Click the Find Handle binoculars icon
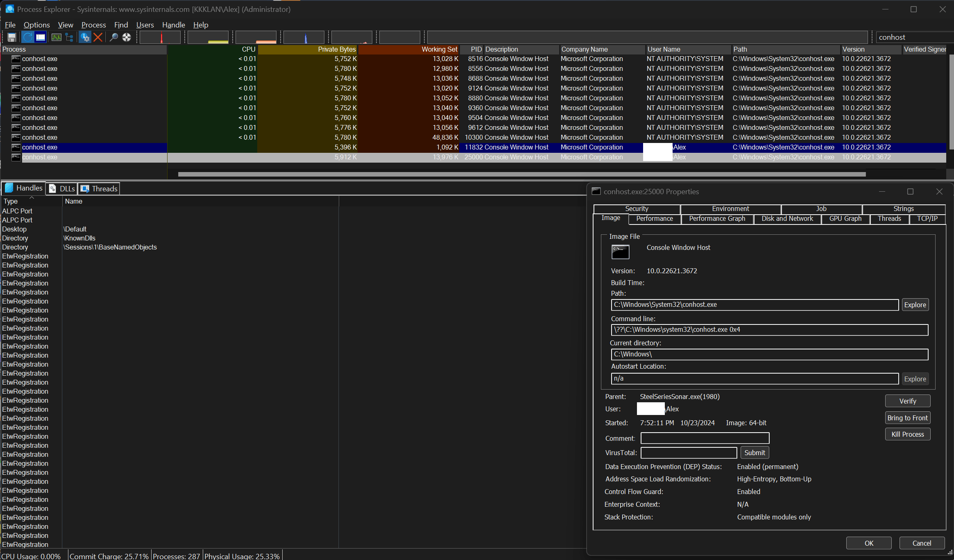The image size is (954, 560). click(113, 37)
